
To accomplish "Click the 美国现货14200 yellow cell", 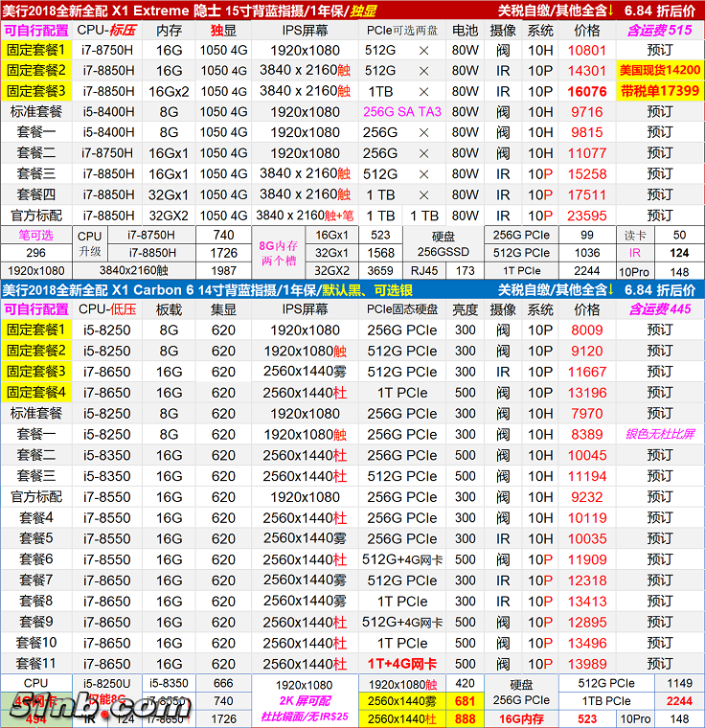I will coord(660,70).
